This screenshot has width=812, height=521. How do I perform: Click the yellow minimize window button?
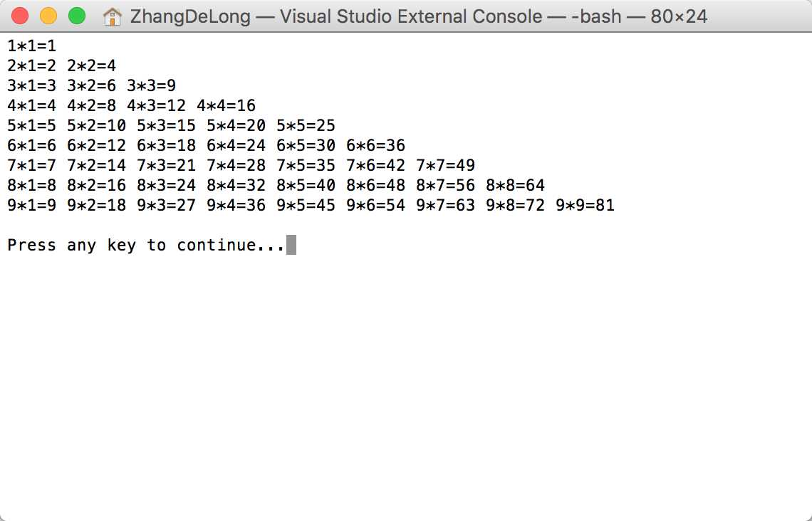(x=48, y=16)
